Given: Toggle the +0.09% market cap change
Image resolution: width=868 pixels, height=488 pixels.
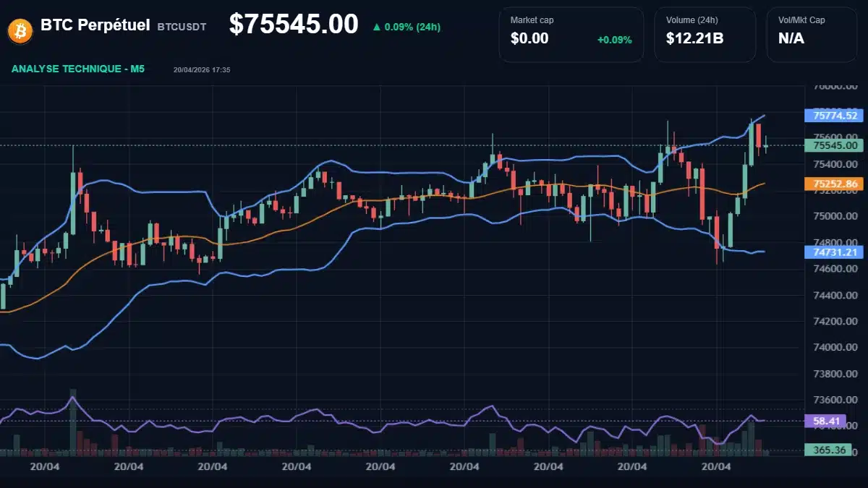Looking at the screenshot, I should [x=614, y=40].
